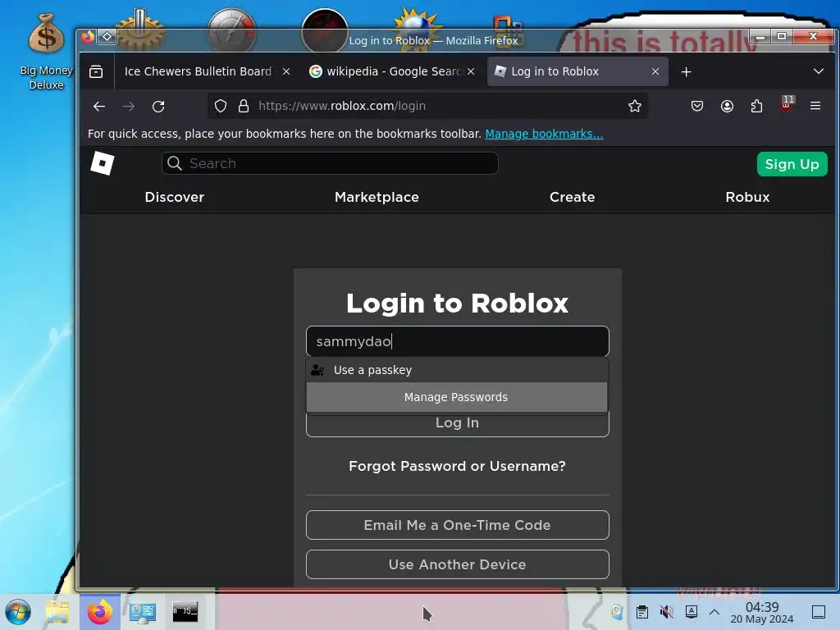Close the Log in to Roblox tab
Image resolution: width=840 pixels, height=630 pixels.
[x=655, y=71]
